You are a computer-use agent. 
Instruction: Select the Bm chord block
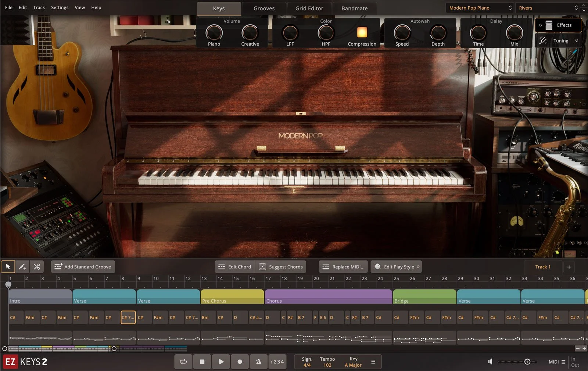(x=208, y=317)
